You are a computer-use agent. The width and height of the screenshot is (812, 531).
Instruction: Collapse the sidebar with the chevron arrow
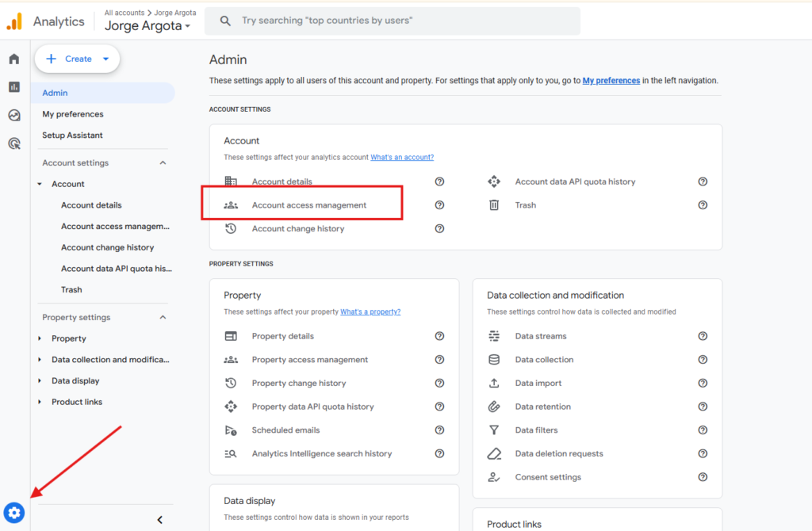click(159, 520)
